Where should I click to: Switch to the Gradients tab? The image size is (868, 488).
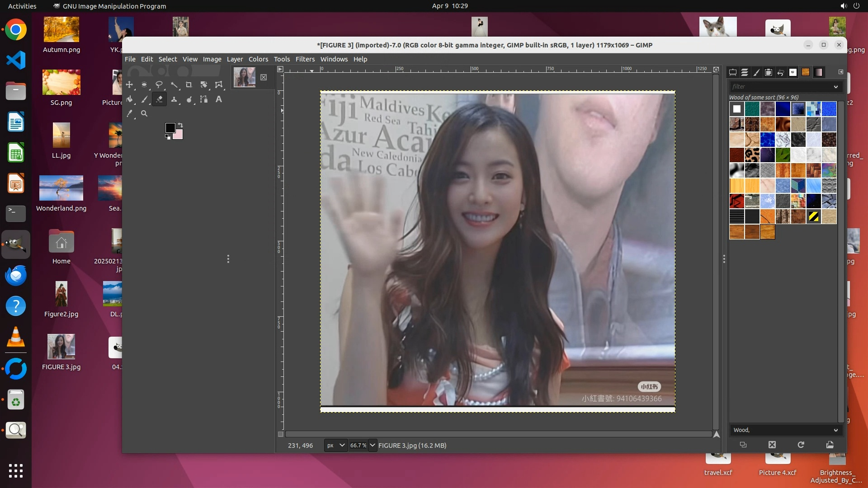[x=819, y=72]
